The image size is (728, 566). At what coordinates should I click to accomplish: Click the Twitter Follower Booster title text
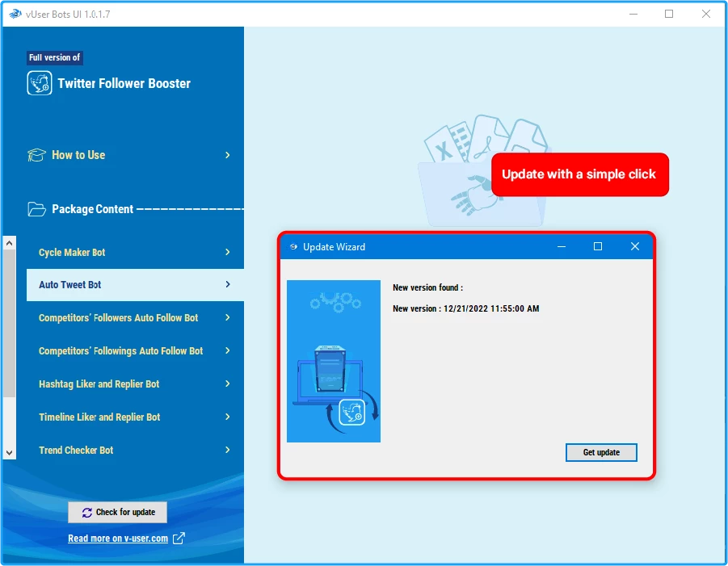tap(124, 83)
